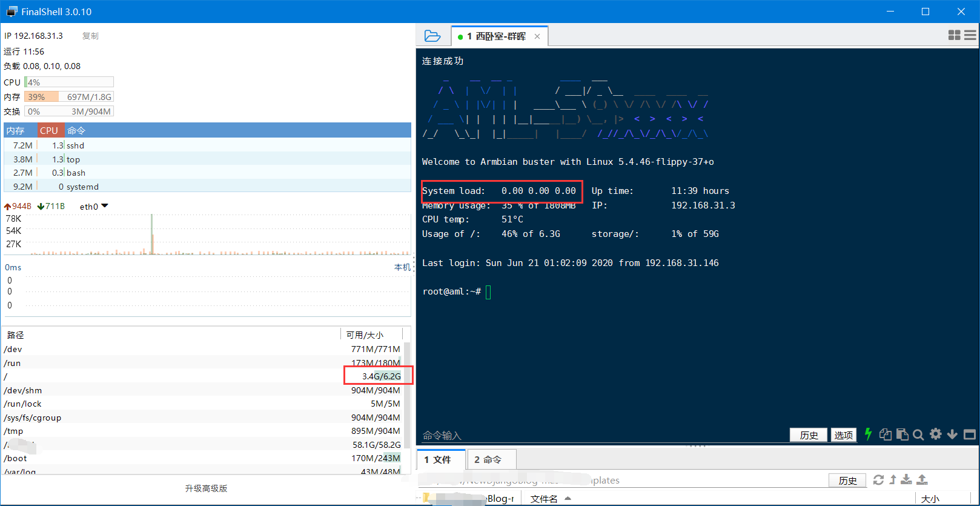
Task: Select the /dev/shm disk path row
Action: coord(202,390)
